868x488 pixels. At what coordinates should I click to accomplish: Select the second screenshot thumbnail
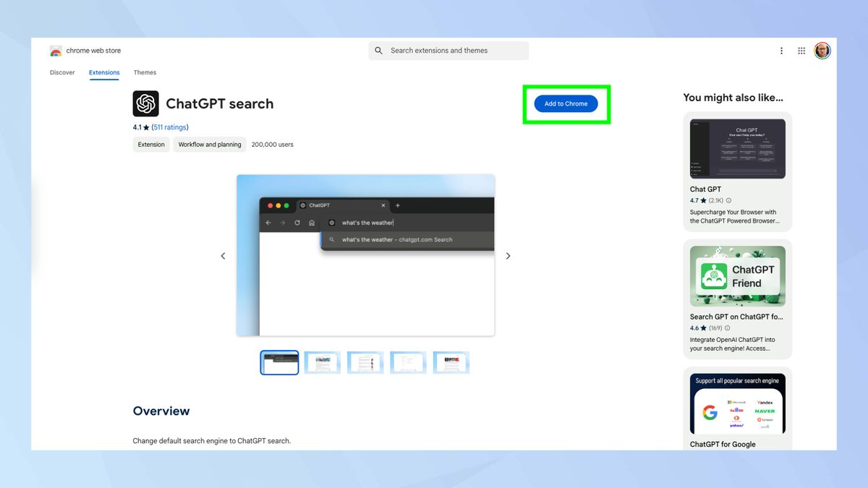[322, 362]
